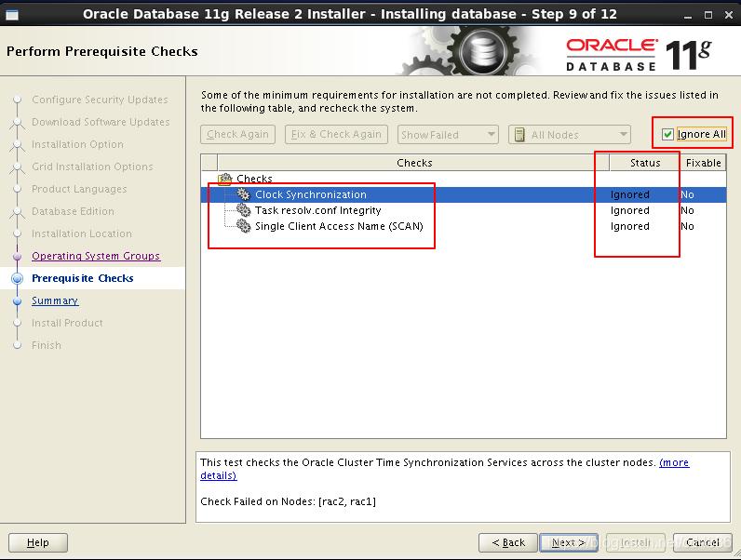Screen dimensions: 741x560
Task: Select the Task resolv.conf Integrity row
Action: [464, 210]
